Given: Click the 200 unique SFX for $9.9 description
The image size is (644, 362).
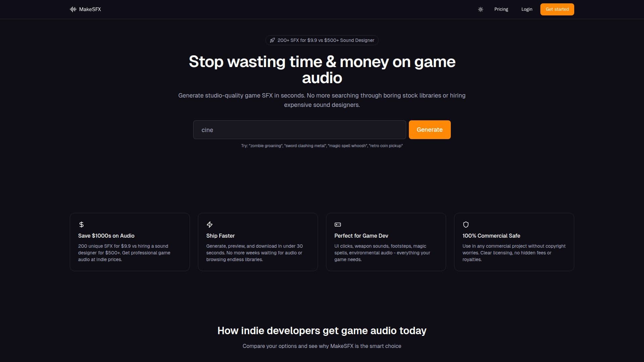Looking at the screenshot, I should [124, 253].
